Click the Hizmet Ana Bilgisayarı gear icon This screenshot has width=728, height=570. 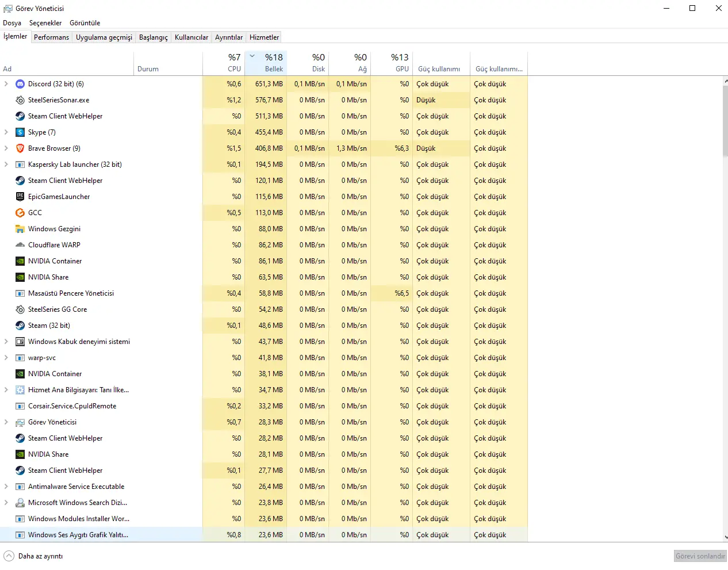point(20,390)
